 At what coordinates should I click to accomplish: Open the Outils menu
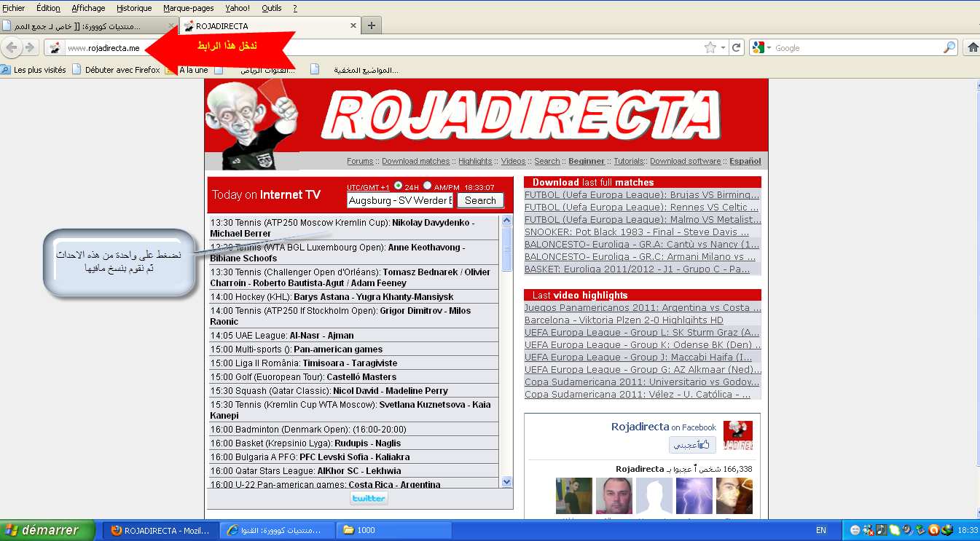click(271, 8)
